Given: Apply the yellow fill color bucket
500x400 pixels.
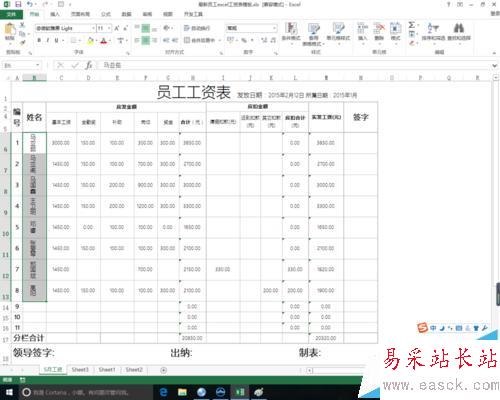Looking at the screenshot, I should [x=90, y=40].
